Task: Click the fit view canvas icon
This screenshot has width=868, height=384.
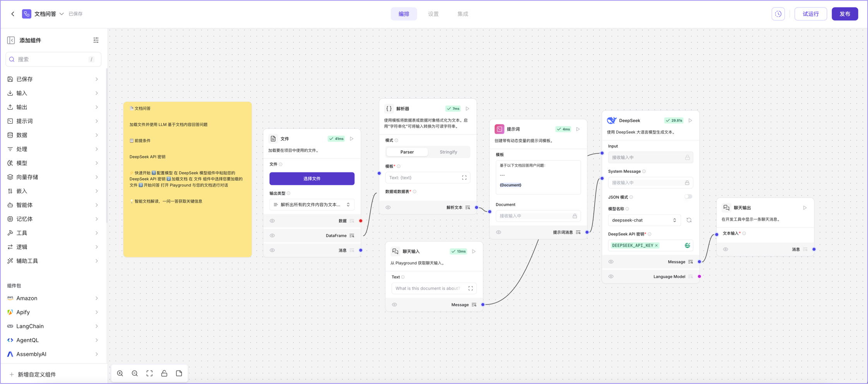Action: (149, 374)
